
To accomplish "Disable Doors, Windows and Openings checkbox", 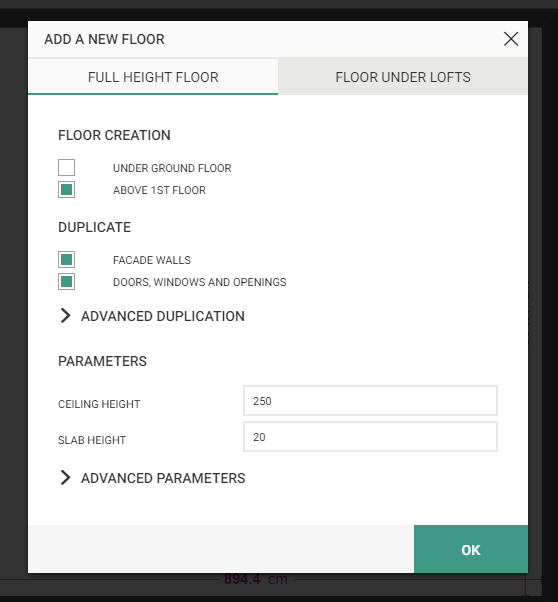I will tap(66, 282).
